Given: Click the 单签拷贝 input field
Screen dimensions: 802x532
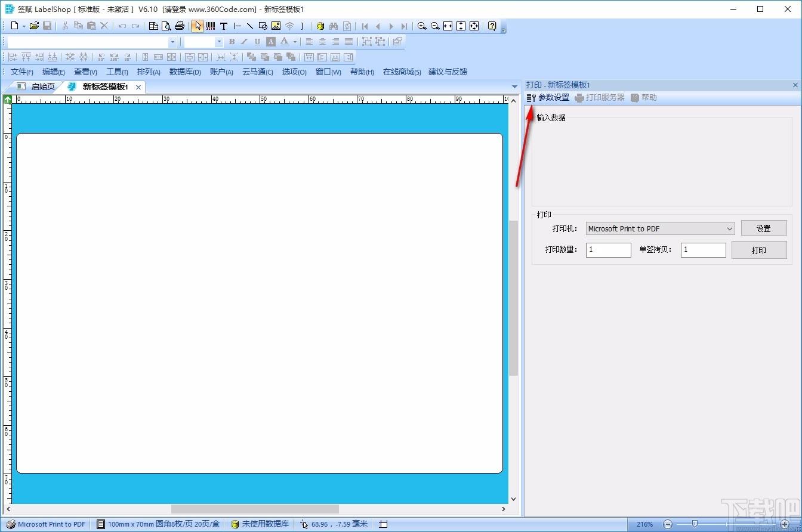Looking at the screenshot, I should point(704,250).
